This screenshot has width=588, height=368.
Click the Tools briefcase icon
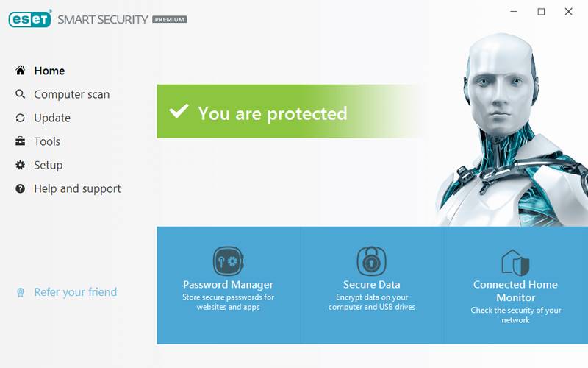(20, 141)
